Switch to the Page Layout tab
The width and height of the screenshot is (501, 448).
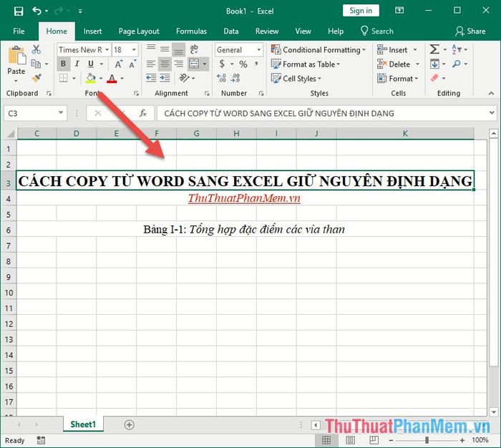[139, 31]
